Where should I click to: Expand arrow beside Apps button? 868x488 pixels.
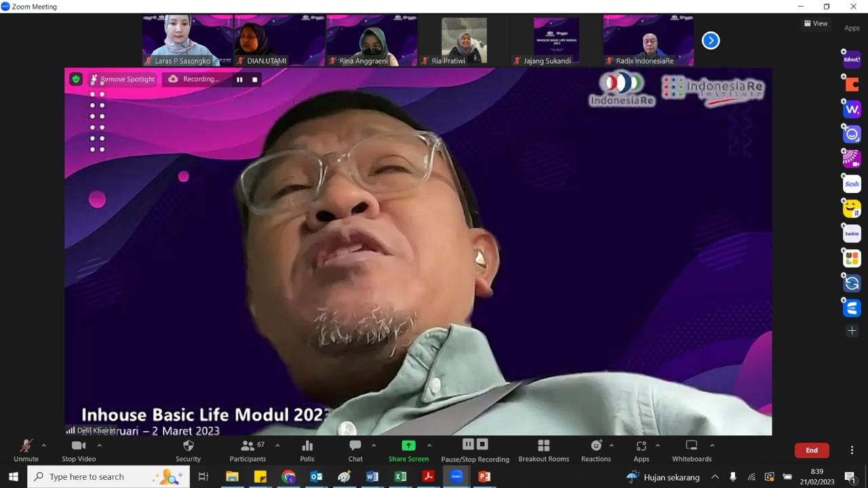click(x=657, y=445)
